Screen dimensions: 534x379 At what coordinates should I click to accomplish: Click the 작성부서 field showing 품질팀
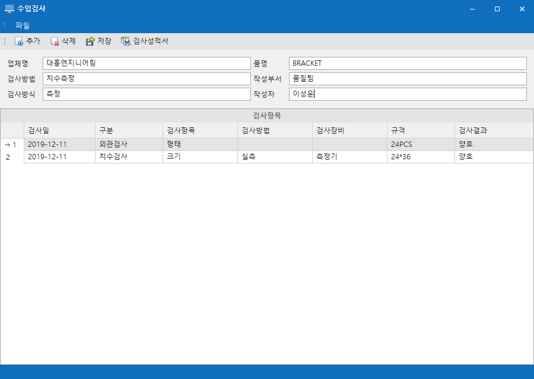click(x=408, y=79)
